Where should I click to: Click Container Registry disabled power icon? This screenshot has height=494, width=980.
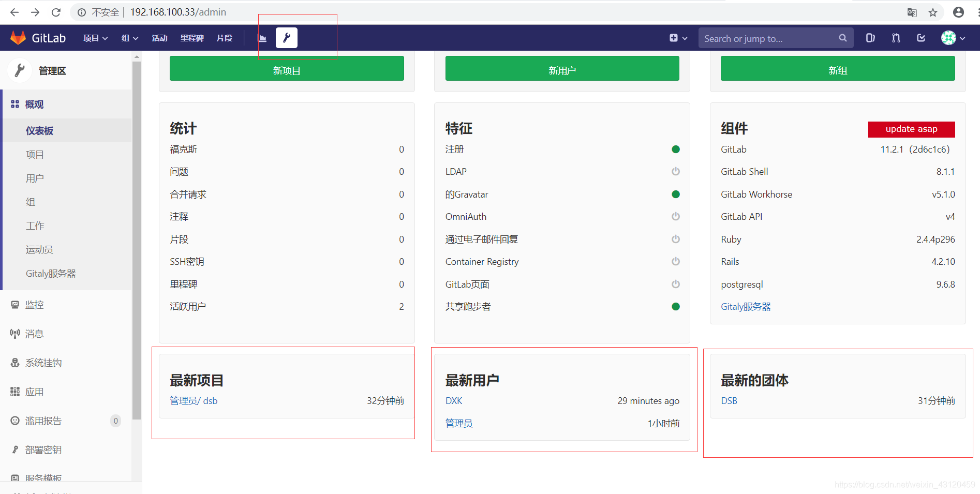[x=675, y=262]
